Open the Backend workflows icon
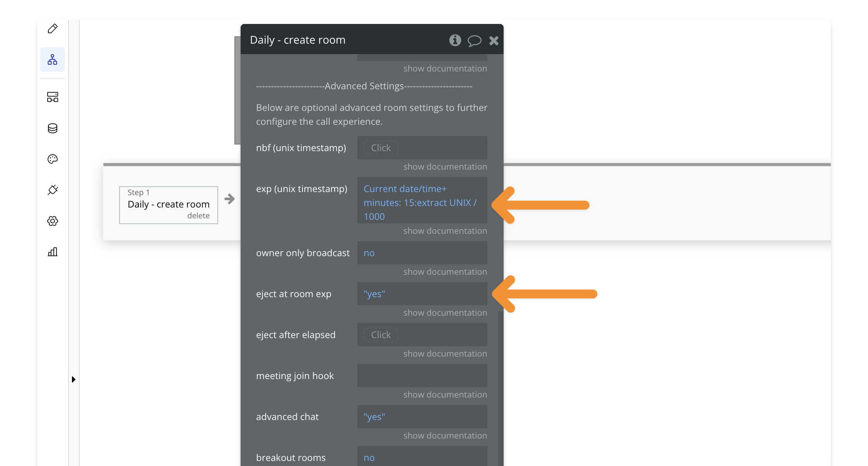Viewport: 868px width, 466px height. pos(53,97)
